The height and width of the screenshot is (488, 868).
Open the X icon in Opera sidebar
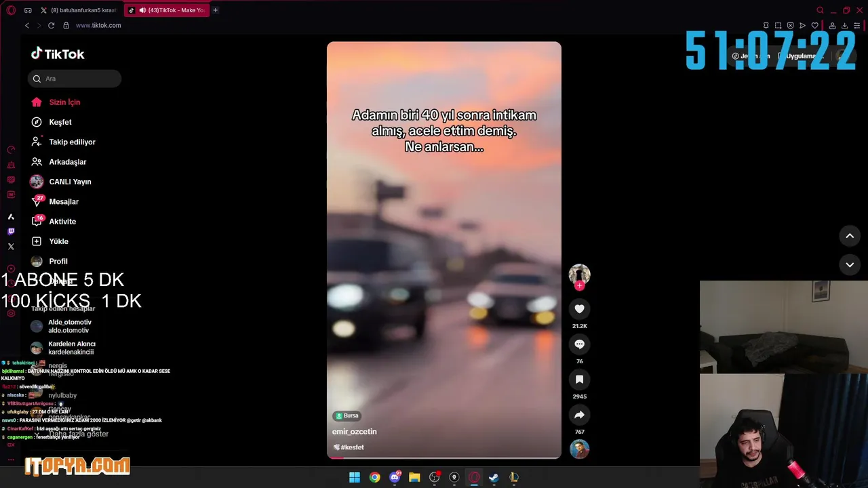(11, 247)
